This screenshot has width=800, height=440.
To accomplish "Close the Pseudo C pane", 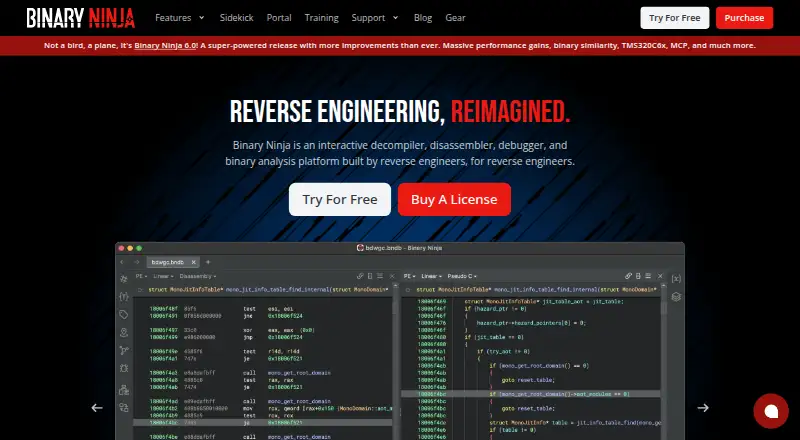I will (660, 276).
